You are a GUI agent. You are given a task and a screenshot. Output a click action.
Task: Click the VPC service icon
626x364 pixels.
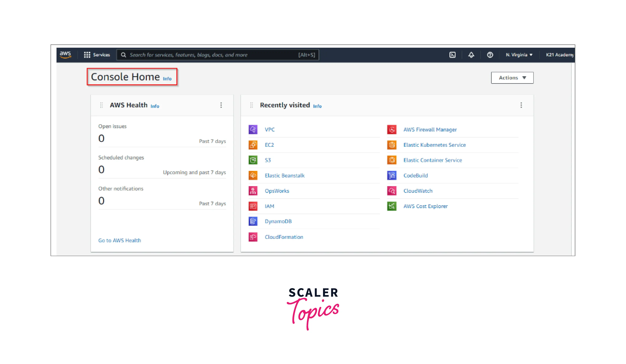coord(253,129)
